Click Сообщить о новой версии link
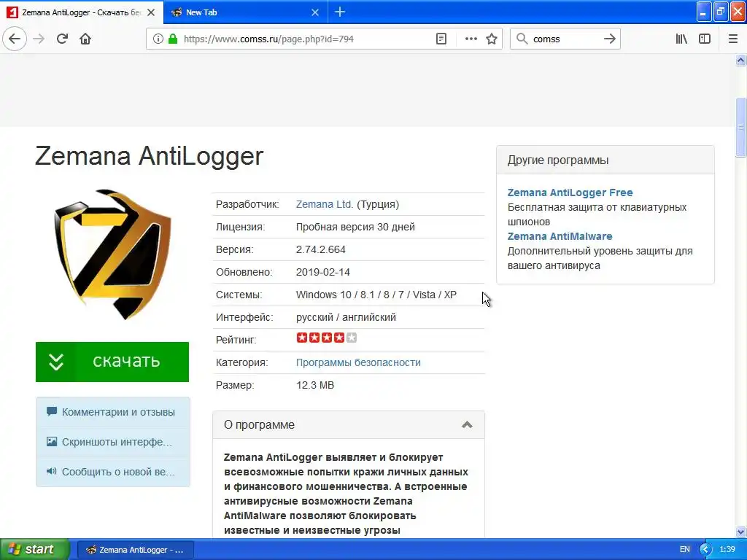 pyautogui.click(x=113, y=472)
